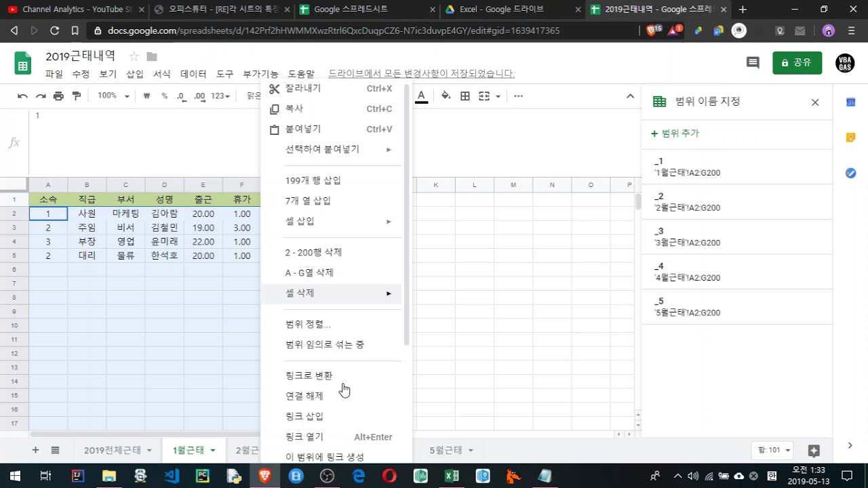Expand 셀 삽입 submenu
868x488 pixels.
point(331,221)
